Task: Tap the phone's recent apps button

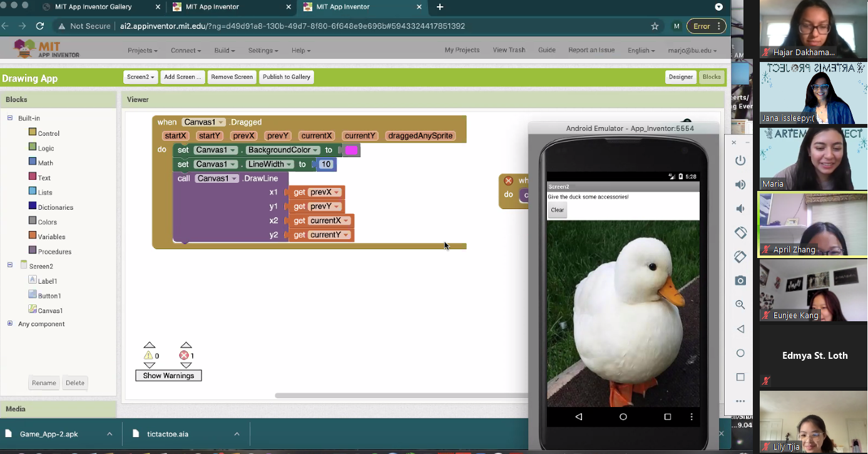Action: [x=668, y=416]
